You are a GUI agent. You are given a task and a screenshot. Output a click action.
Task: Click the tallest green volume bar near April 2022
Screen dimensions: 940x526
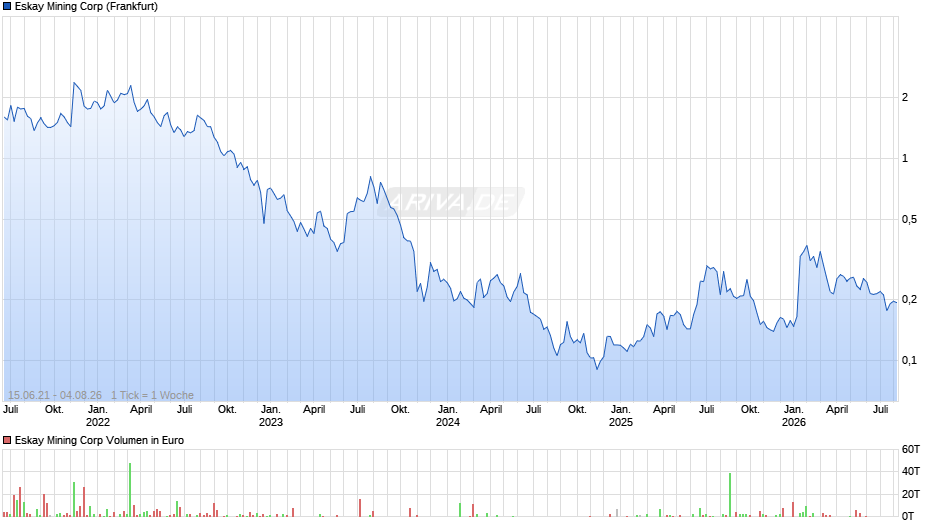click(129, 489)
